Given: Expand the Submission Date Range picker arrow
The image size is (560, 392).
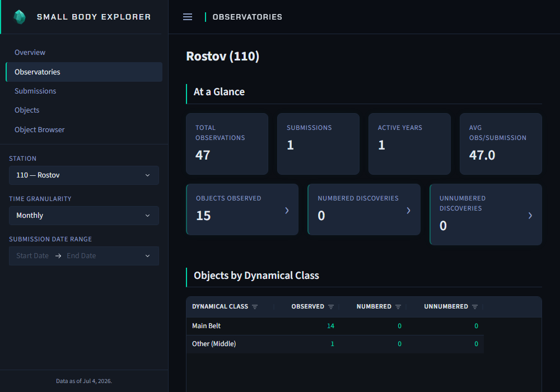Looking at the screenshot, I should pyautogui.click(x=147, y=256).
